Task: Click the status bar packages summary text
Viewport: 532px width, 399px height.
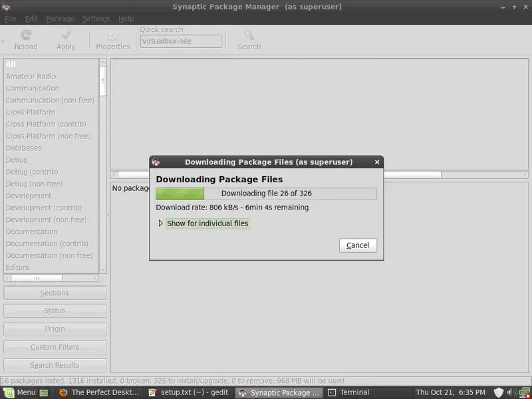Action: (172, 380)
